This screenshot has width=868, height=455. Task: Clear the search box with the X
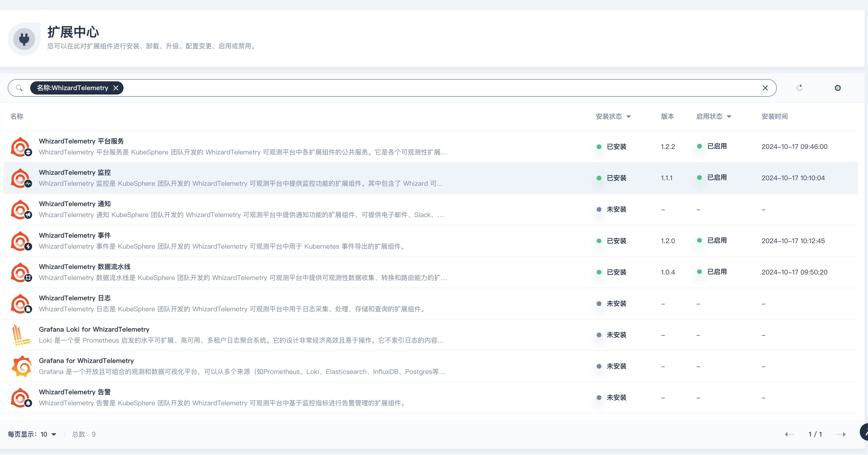point(765,88)
